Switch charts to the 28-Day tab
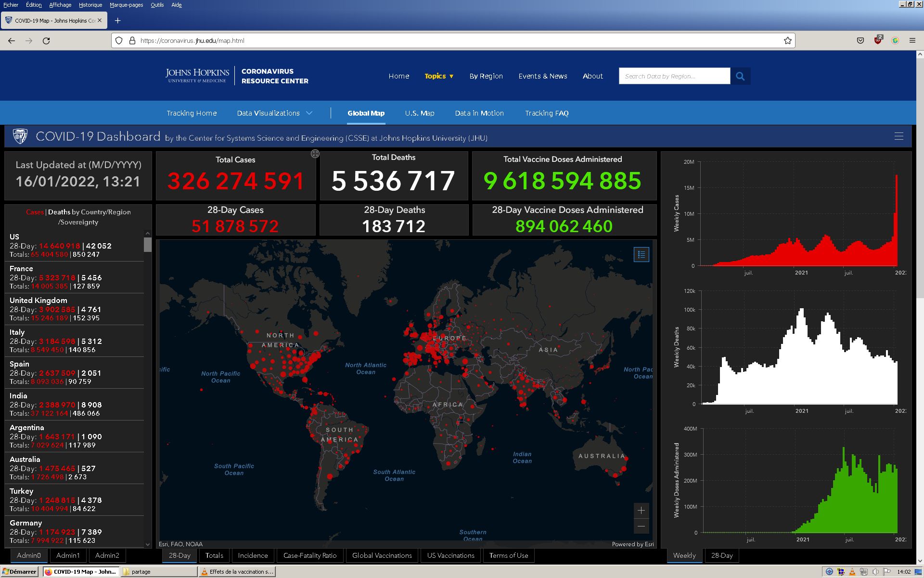 pos(722,555)
